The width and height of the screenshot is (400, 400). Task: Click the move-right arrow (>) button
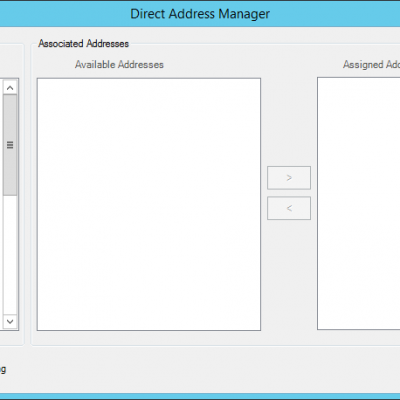(x=289, y=178)
